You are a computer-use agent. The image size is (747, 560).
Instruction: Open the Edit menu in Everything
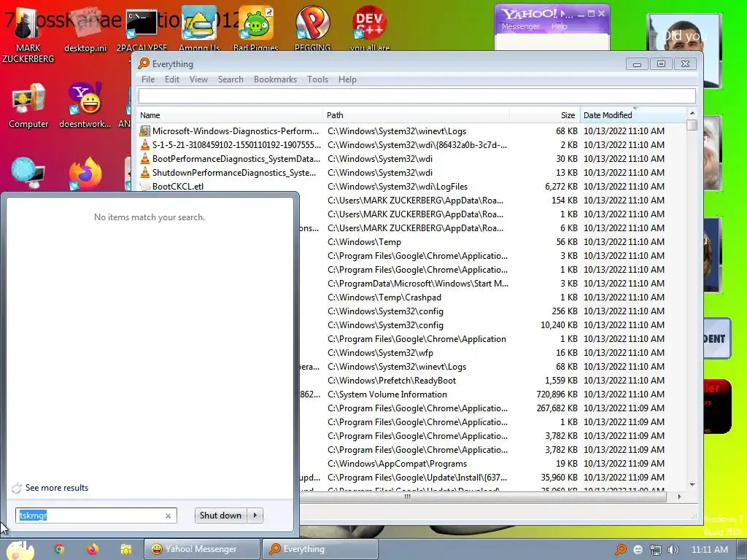[x=172, y=79]
